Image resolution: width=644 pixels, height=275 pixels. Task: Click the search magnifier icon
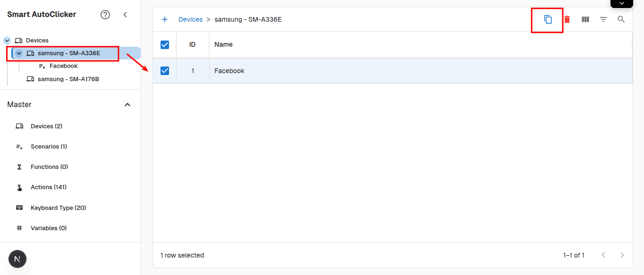tap(621, 19)
